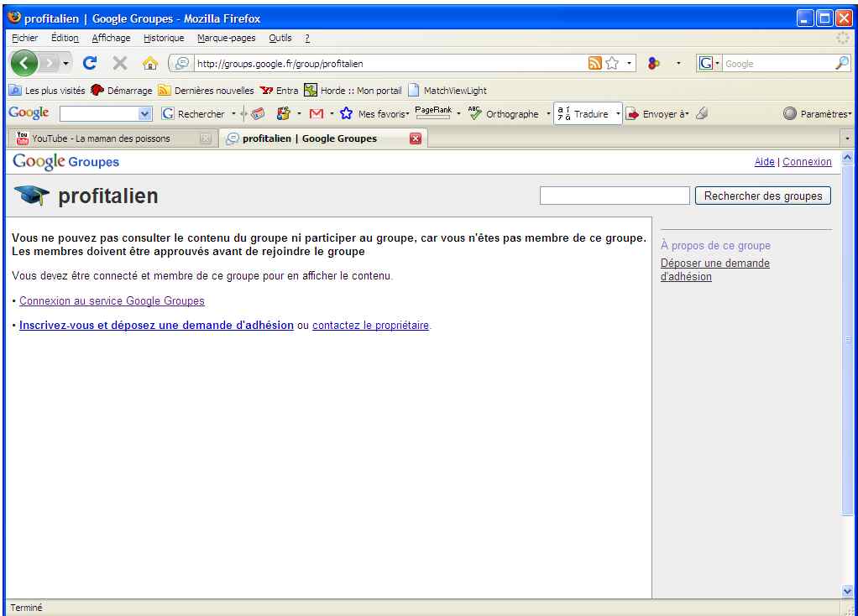Click the graduation cap group icon

click(32, 196)
